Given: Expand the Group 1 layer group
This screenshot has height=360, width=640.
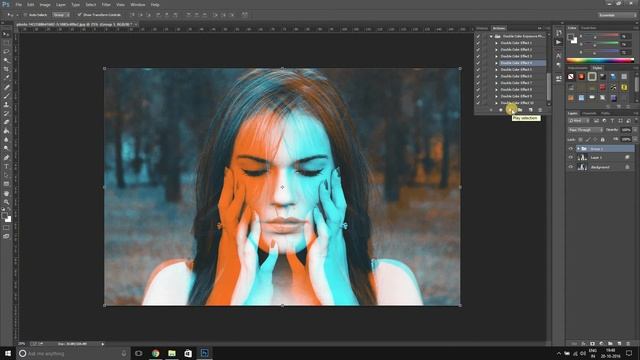Looking at the screenshot, I should pyautogui.click(x=578, y=149).
